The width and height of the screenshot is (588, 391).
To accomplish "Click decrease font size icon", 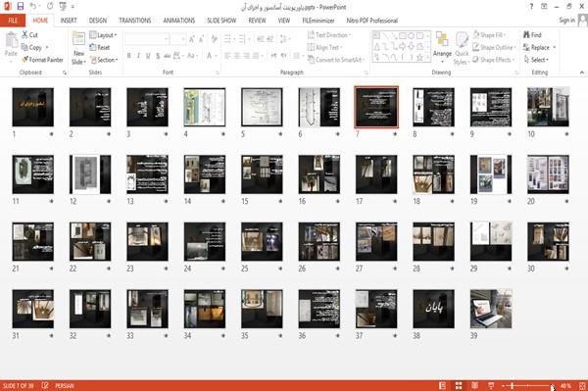I will [201, 39].
